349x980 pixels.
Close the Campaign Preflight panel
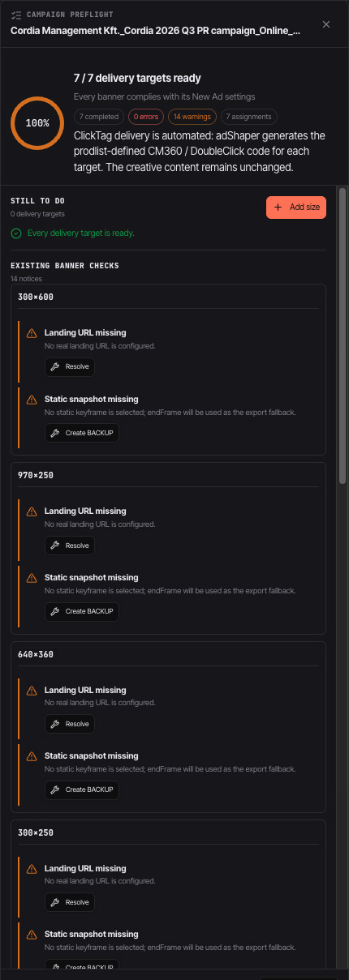click(x=326, y=24)
